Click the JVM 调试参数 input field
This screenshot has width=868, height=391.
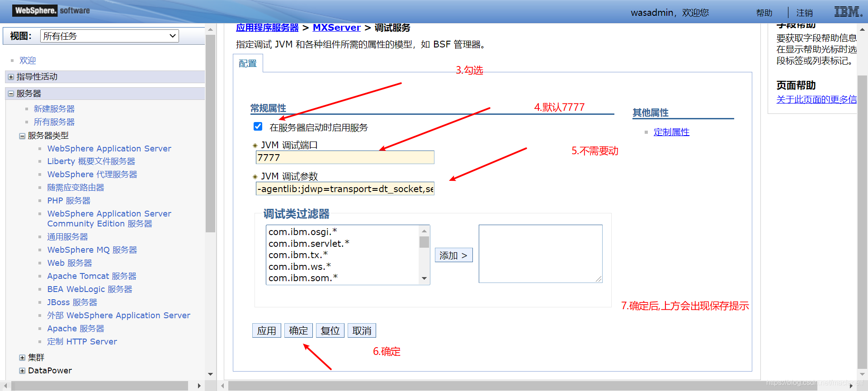[x=345, y=188]
